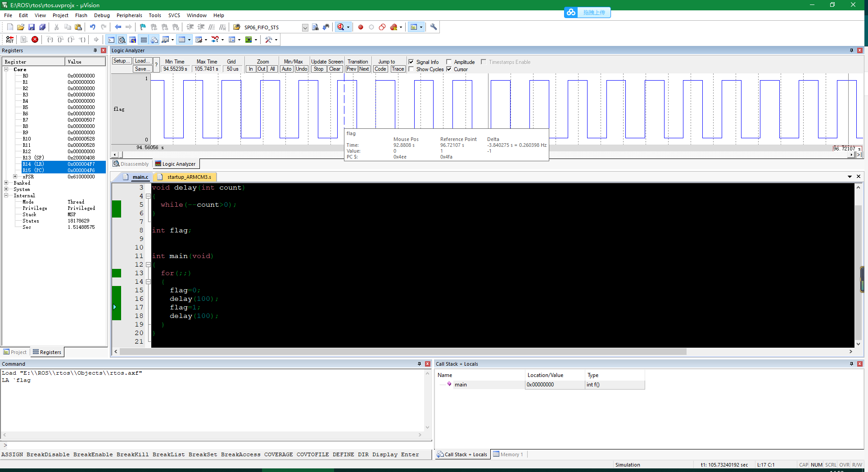Image resolution: width=868 pixels, height=472 pixels.
Task: Open the window layout dropdown arrow
Action: [x=421, y=27]
